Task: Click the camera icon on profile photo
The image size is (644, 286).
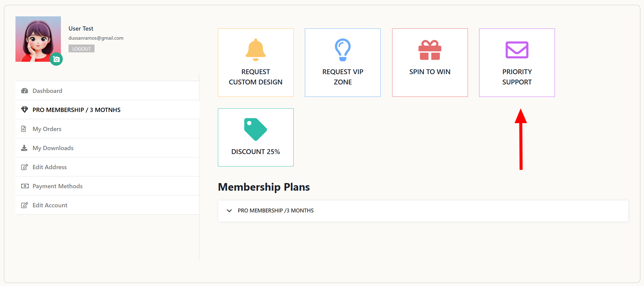Action: pyautogui.click(x=56, y=59)
